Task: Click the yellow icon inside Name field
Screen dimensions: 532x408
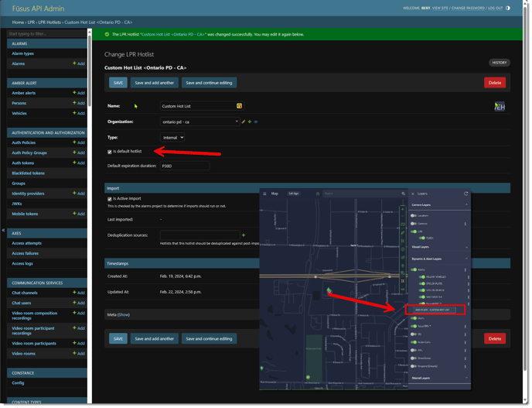Action: click(239, 106)
